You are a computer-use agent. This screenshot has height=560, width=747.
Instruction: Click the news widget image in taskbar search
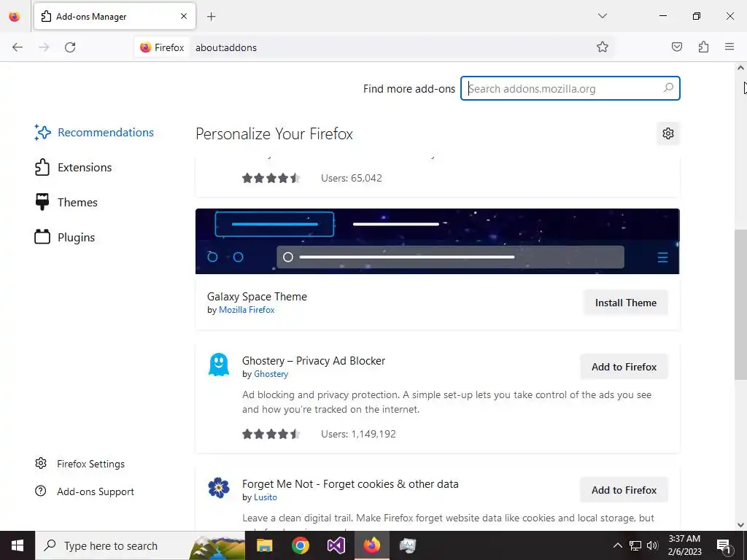point(217,546)
